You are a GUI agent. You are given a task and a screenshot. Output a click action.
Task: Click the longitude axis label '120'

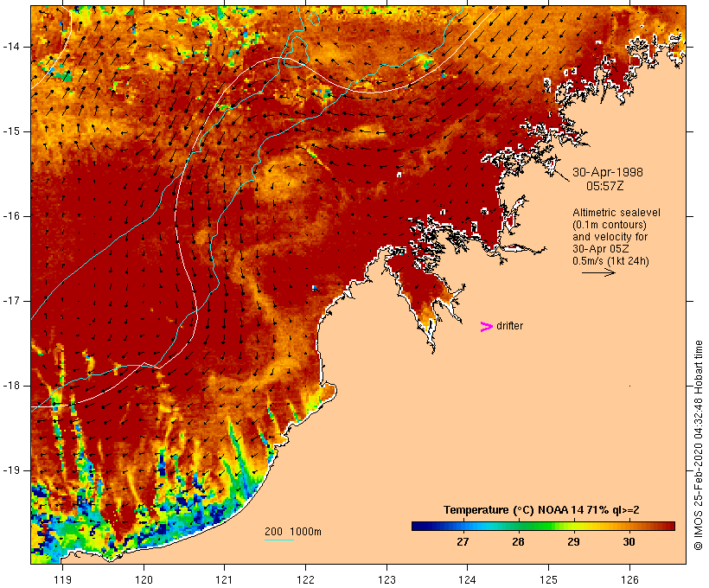144,579
